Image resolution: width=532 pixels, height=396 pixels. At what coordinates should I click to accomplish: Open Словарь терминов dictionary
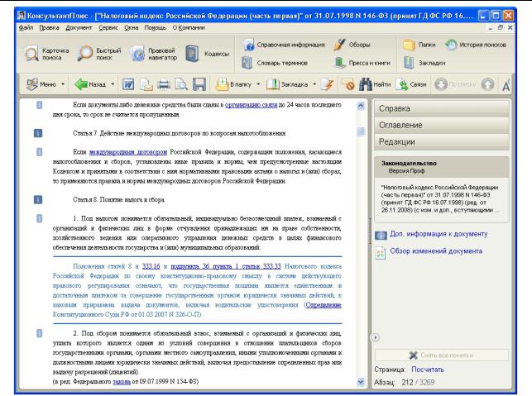point(275,63)
